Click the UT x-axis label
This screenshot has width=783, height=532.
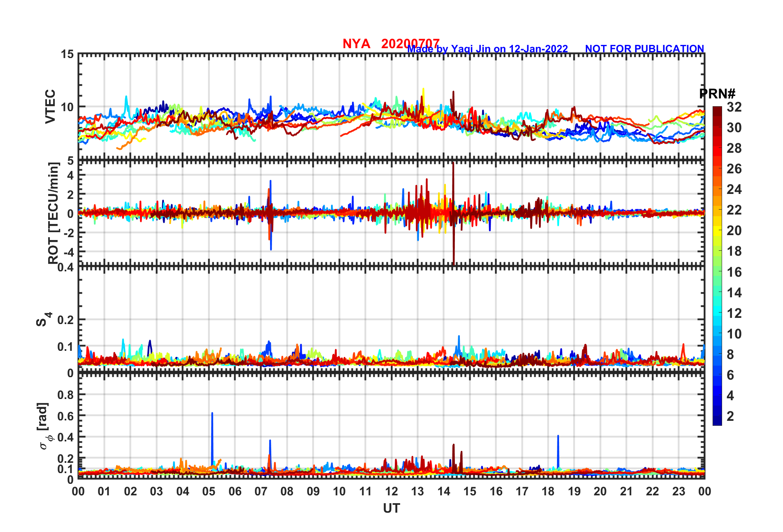(x=391, y=509)
